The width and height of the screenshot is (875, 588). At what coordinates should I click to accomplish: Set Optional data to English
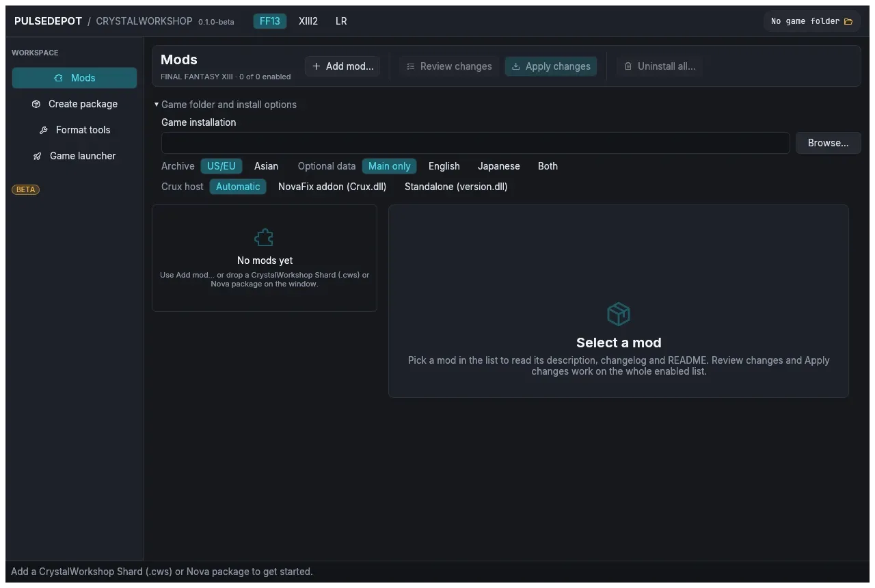[444, 166]
